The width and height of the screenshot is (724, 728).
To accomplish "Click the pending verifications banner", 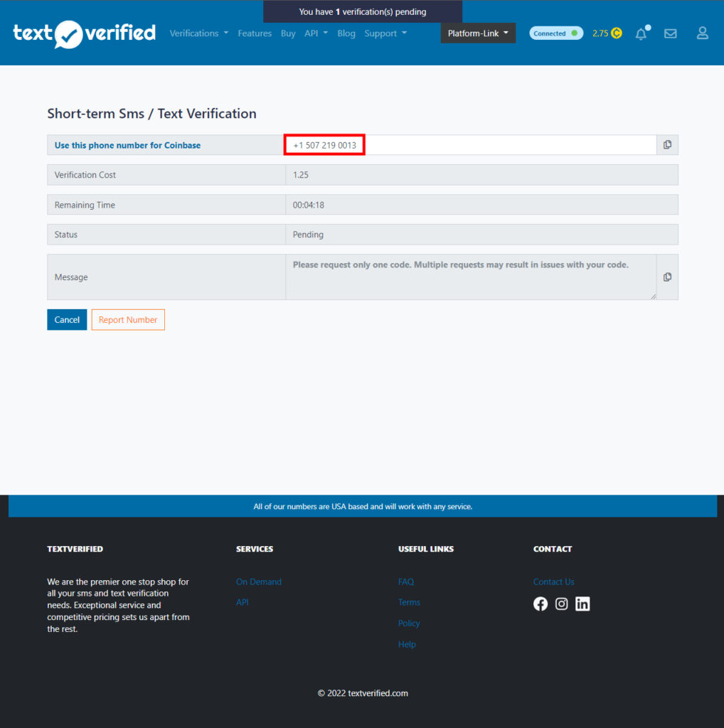I will [x=362, y=11].
